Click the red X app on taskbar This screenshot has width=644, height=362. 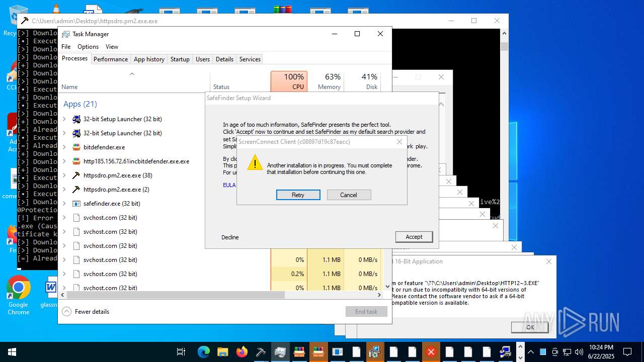click(x=431, y=352)
